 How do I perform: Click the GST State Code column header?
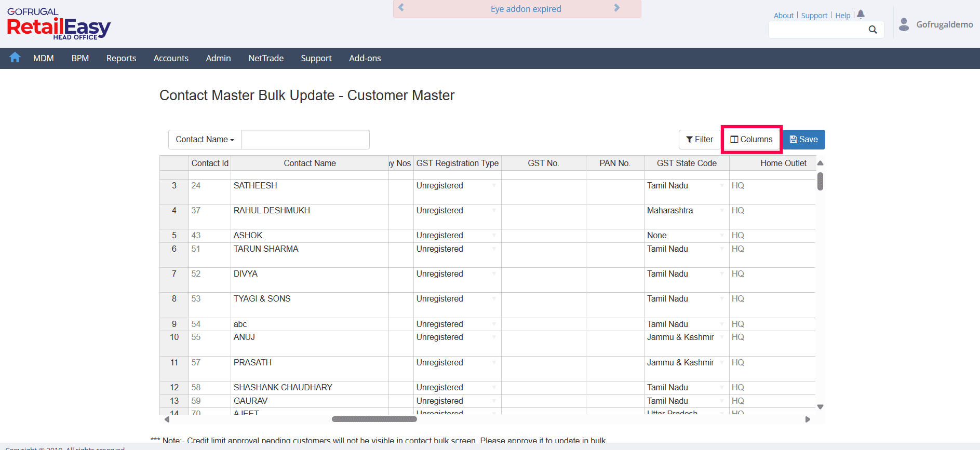[x=687, y=163]
